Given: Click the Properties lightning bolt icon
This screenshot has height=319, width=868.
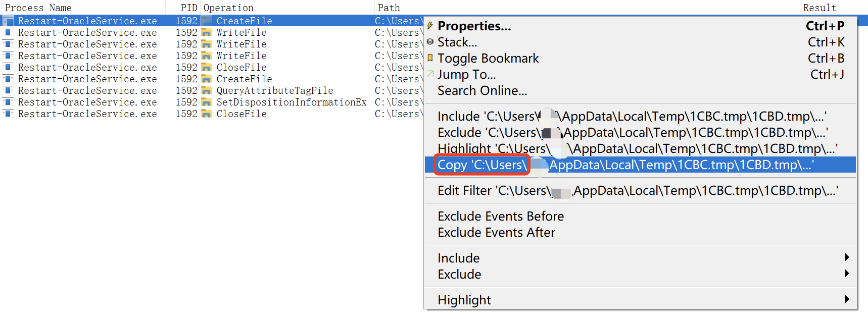Looking at the screenshot, I should tap(430, 26).
